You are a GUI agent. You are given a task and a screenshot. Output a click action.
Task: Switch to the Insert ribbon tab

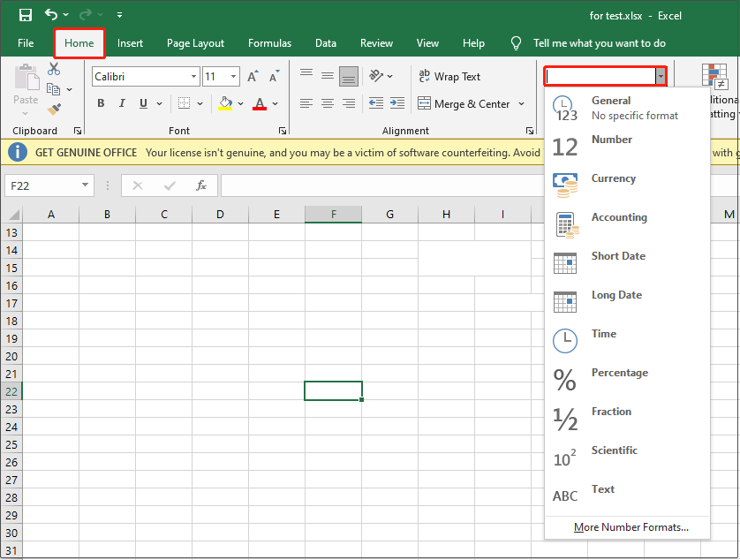130,42
